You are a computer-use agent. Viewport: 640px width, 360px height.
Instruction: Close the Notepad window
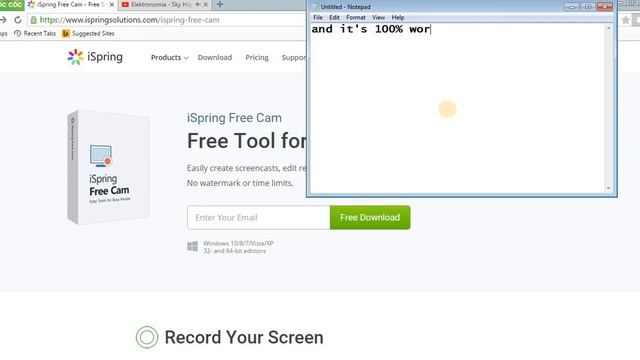pyautogui.click(x=604, y=7)
